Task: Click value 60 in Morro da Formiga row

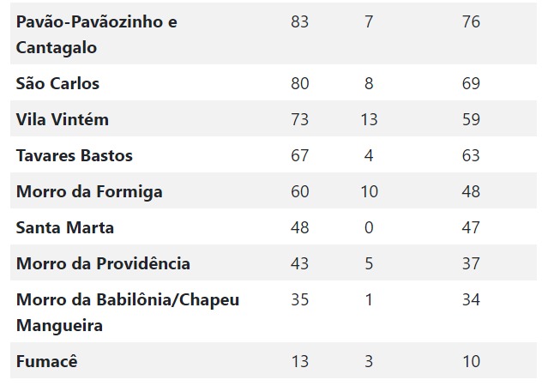Action: [300, 191]
